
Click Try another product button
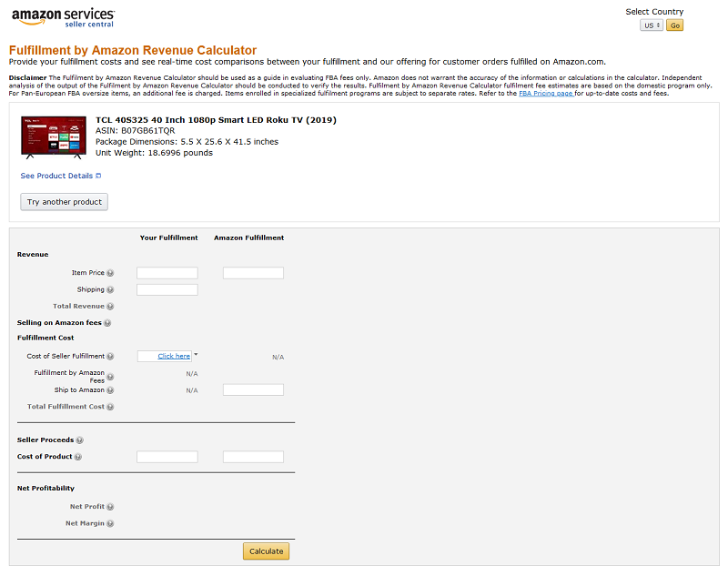tap(64, 202)
